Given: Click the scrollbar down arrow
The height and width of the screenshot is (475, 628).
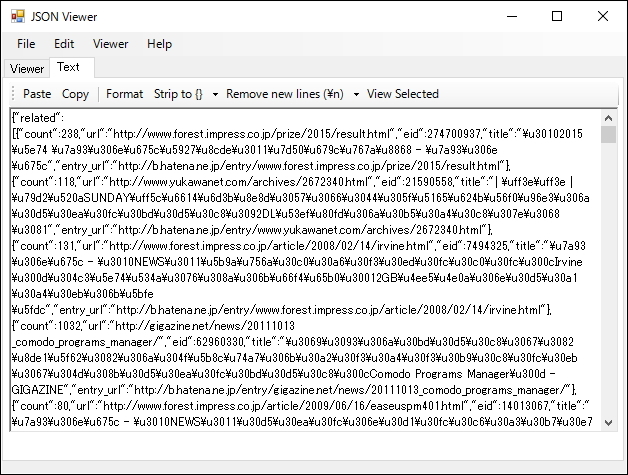Looking at the screenshot, I should [x=608, y=423].
